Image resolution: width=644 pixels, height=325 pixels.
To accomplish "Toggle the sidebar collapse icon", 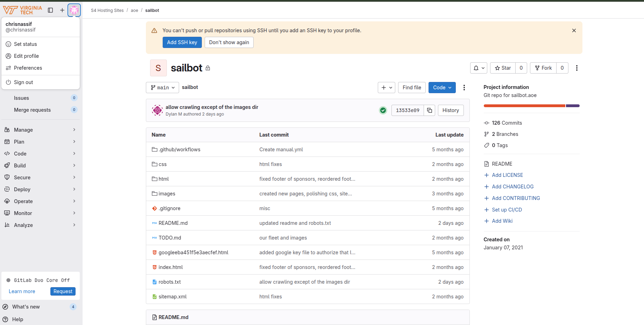I will coord(50,10).
